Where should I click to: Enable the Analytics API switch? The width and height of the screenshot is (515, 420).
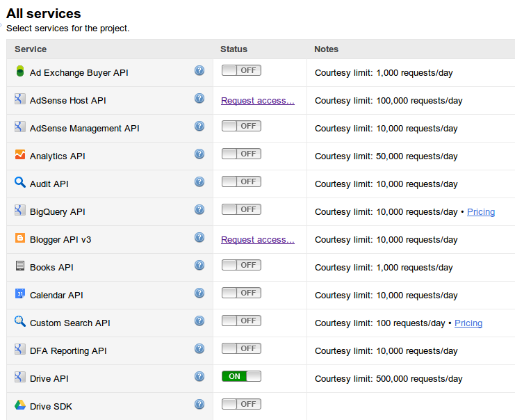241,154
